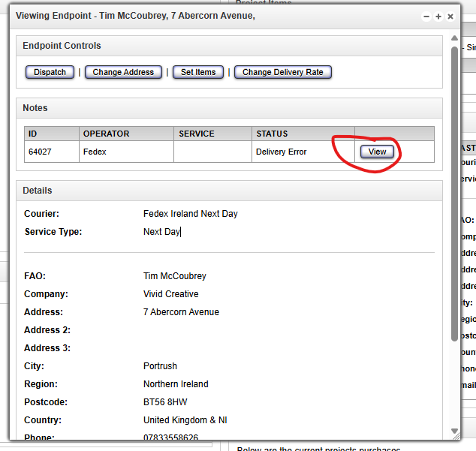Close the Viewing Endpoint dialog
Viewport: 476px width, 451px height.
coord(450,17)
